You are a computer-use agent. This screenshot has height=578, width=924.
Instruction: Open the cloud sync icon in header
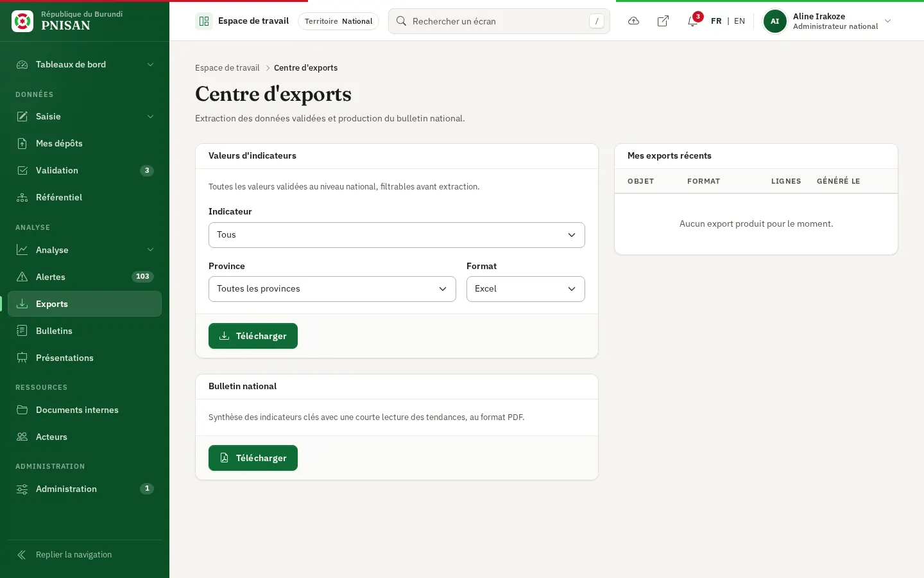(633, 21)
